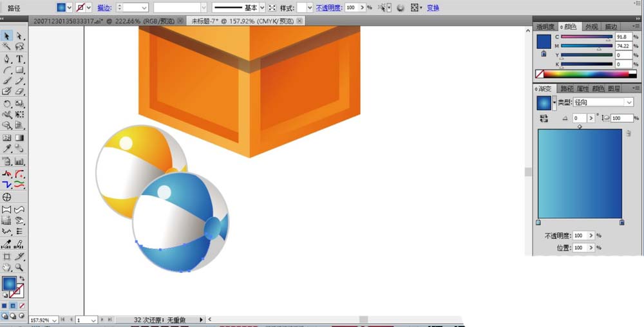Open the brush definition 基本 dropdown
Image resolution: width=644 pixels, height=327 pixels.
click(x=262, y=8)
